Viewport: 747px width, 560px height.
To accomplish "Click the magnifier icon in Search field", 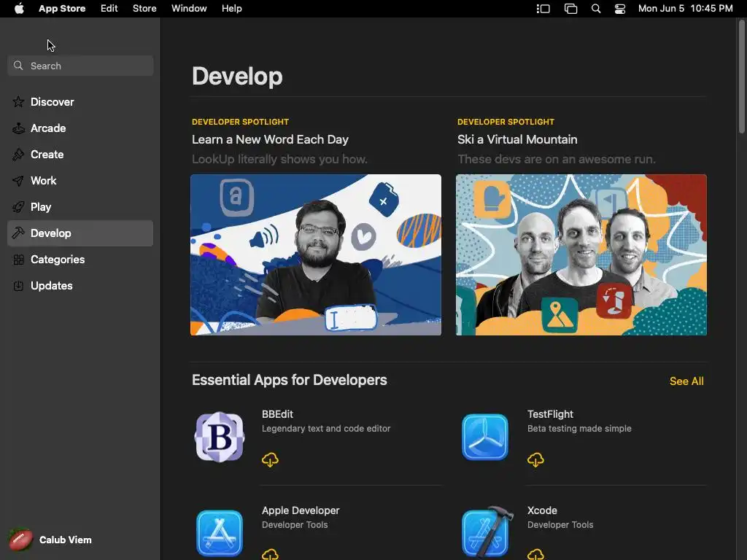I will [x=18, y=66].
